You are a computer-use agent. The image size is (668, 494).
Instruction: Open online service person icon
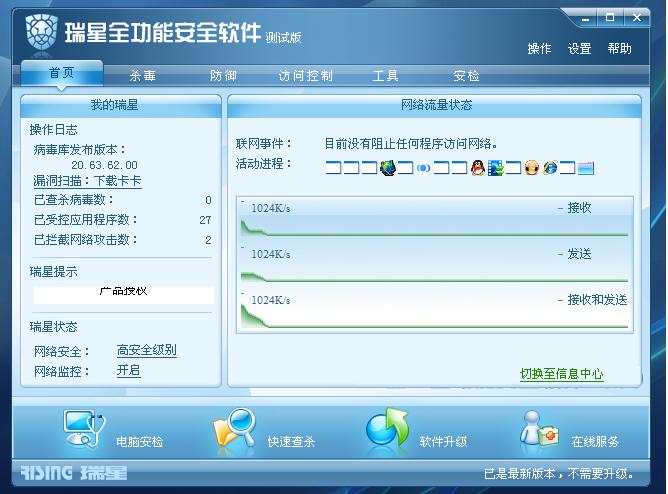coord(539,429)
